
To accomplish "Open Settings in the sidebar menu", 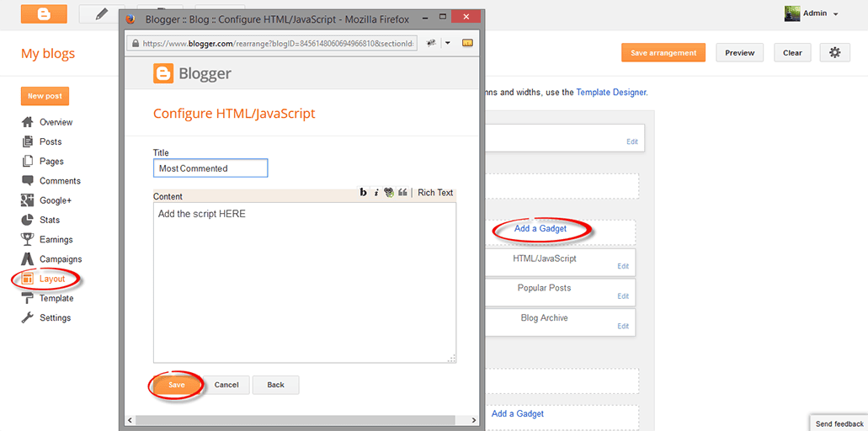I will pos(55,318).
